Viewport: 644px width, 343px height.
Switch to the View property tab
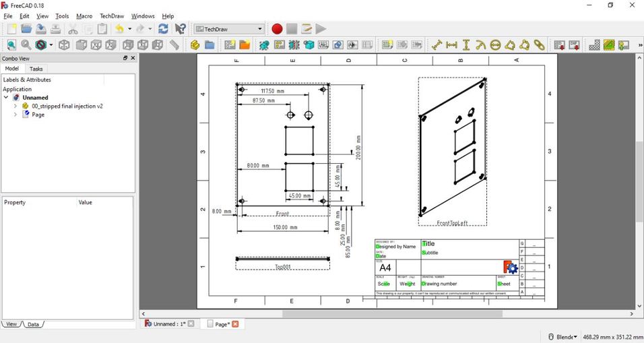[x=11, y=324]
